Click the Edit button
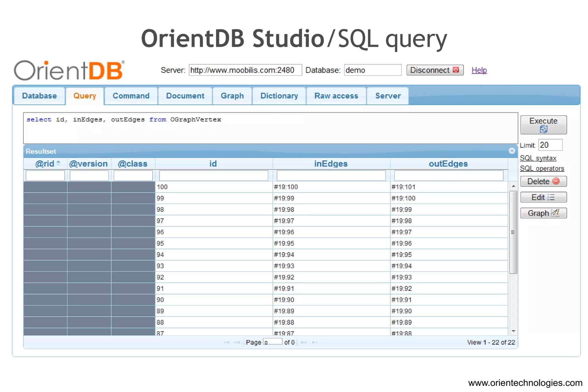This screenshot has height=392, width=588. 543,197
